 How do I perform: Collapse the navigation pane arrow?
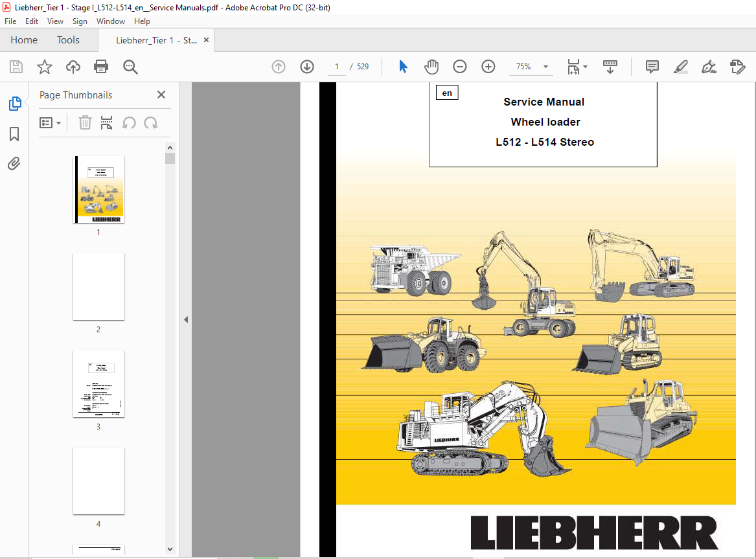click(186, 319)
